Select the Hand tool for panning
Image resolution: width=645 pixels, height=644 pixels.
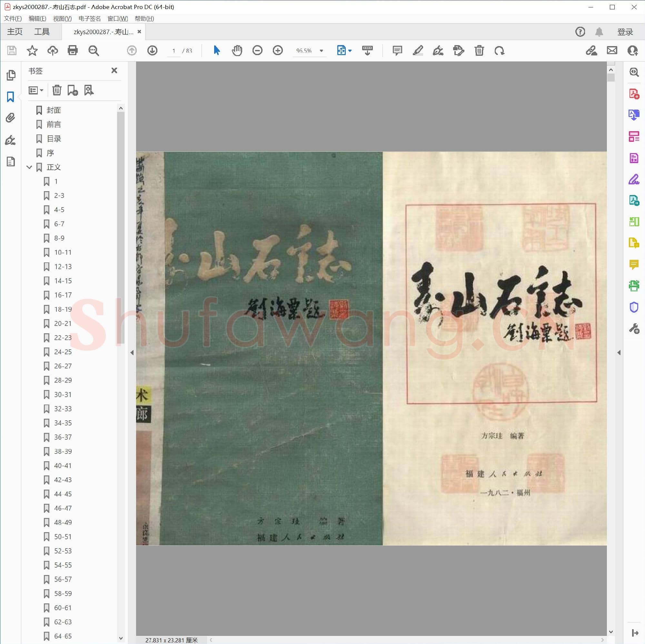[237, 50]
